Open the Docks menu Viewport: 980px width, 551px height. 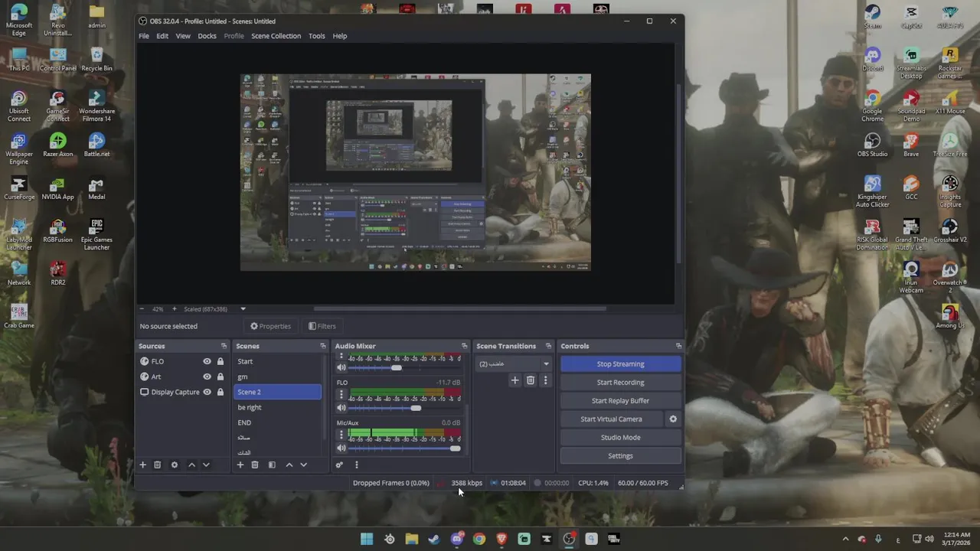tap(207, 36)
